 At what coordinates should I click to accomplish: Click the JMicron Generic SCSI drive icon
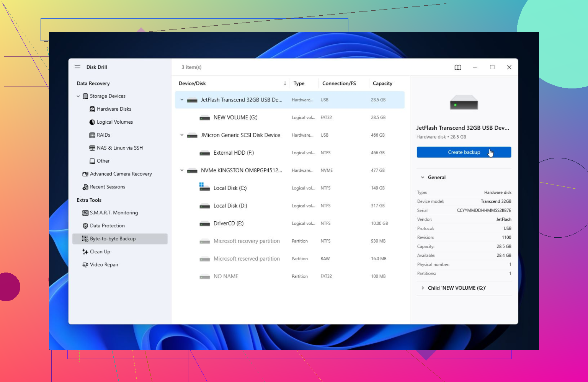pyautogui.click(x=192, y=135)
